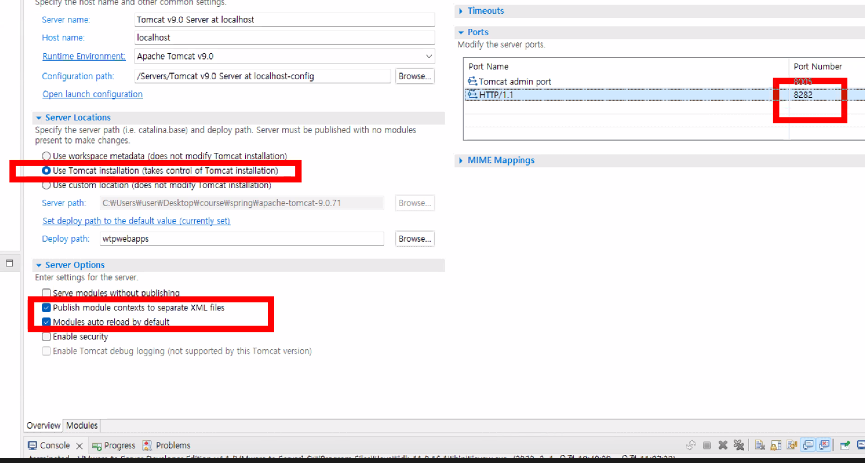Click the Runtime Environment link

coord(84,56)
